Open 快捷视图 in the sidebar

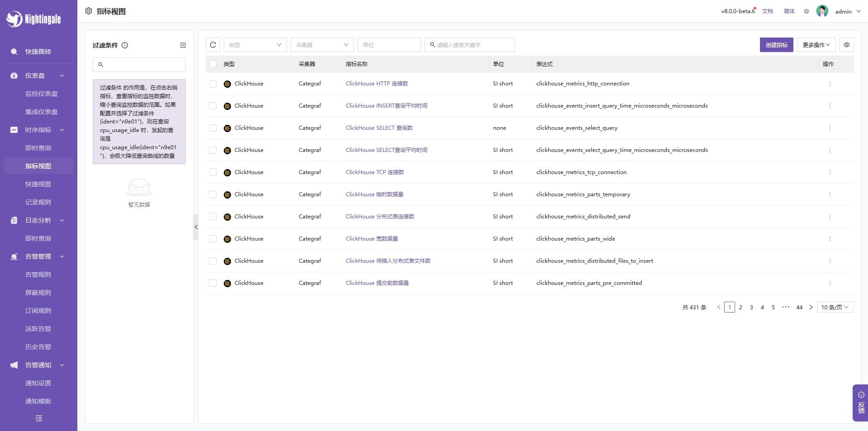38,184
